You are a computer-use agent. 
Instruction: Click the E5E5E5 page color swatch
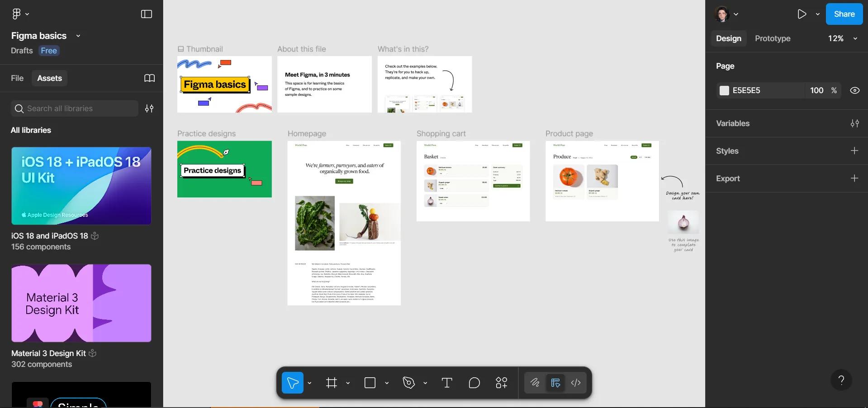(724, 90)
